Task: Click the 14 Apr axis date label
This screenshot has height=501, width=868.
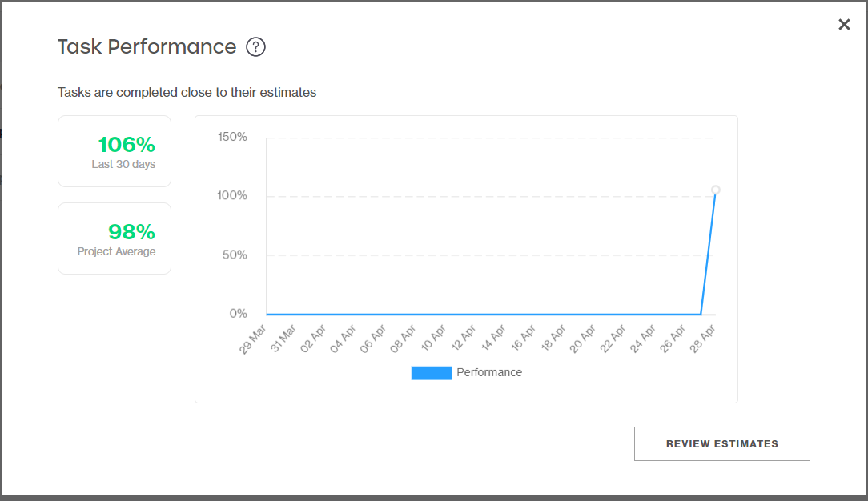Action: click(493, 339)
